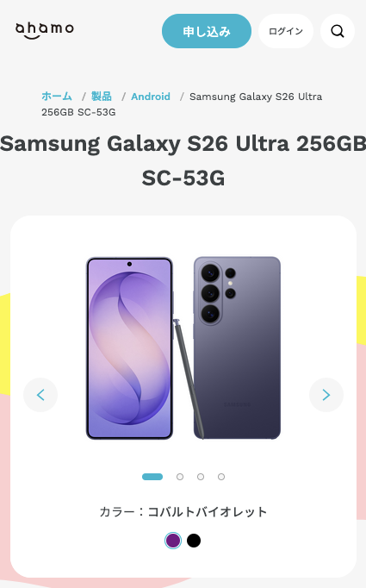
Task: Select the Cobalt Violet color swatch
Action: (173, 541)
